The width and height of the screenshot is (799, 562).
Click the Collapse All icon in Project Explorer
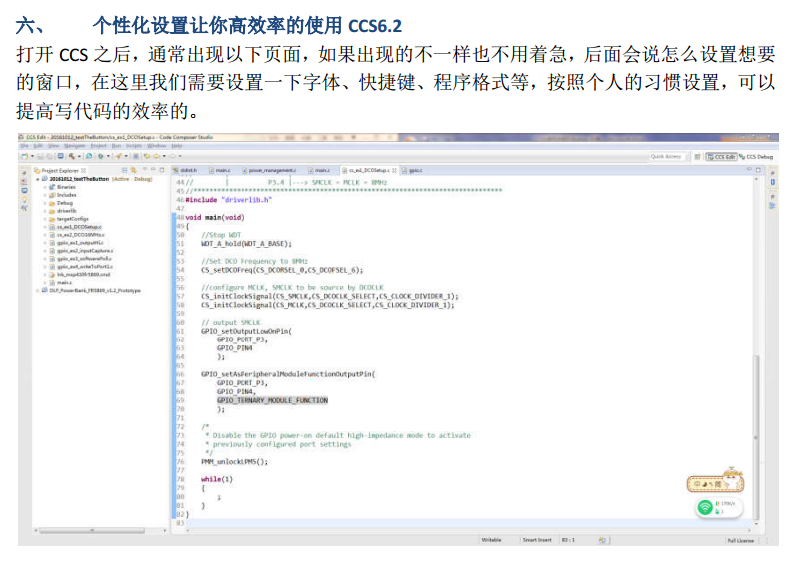click(x=124, y=170)
